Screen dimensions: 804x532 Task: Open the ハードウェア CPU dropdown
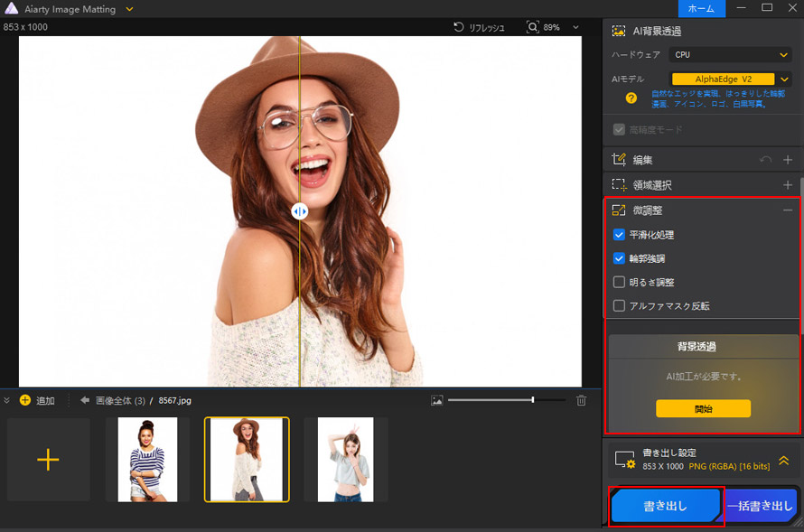731,55
